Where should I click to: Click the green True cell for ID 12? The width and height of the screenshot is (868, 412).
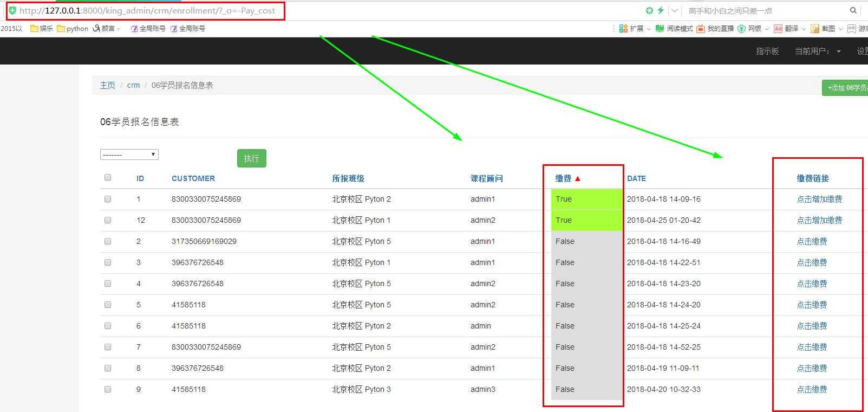click(x=586, y=220)
